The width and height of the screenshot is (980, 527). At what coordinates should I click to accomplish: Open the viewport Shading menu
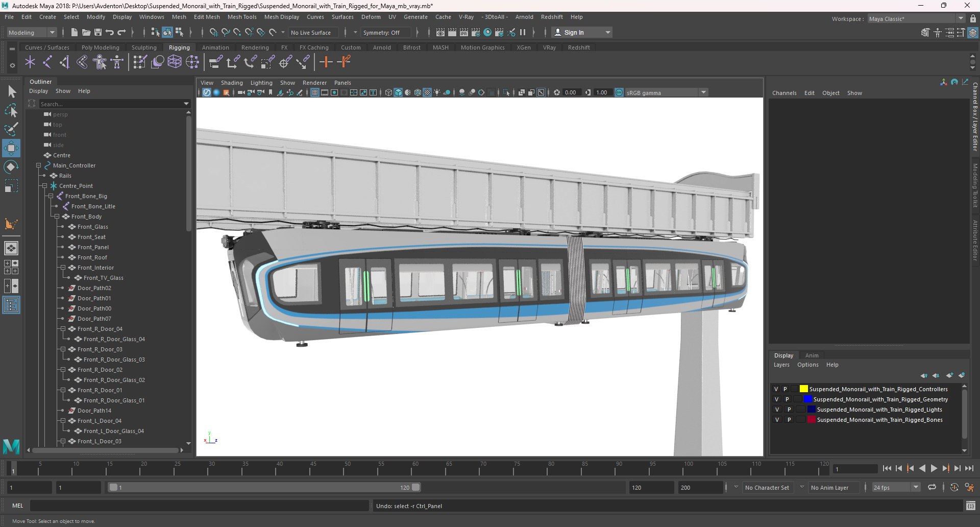(232, 83)
